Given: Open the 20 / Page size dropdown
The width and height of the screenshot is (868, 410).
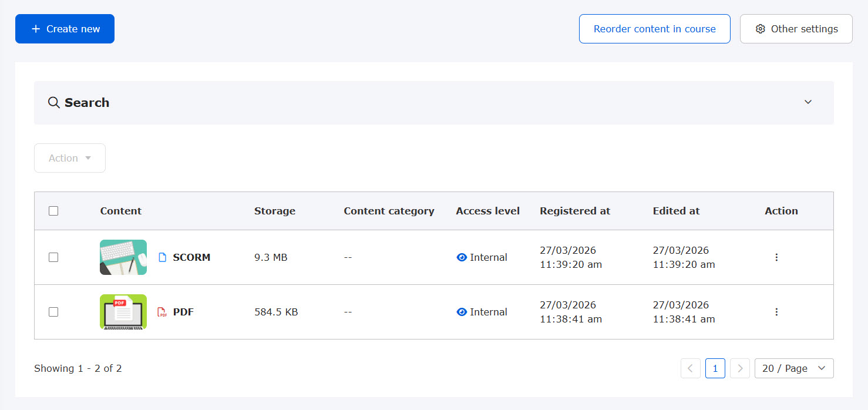Looking at the screenshot, I should (793, 368).
